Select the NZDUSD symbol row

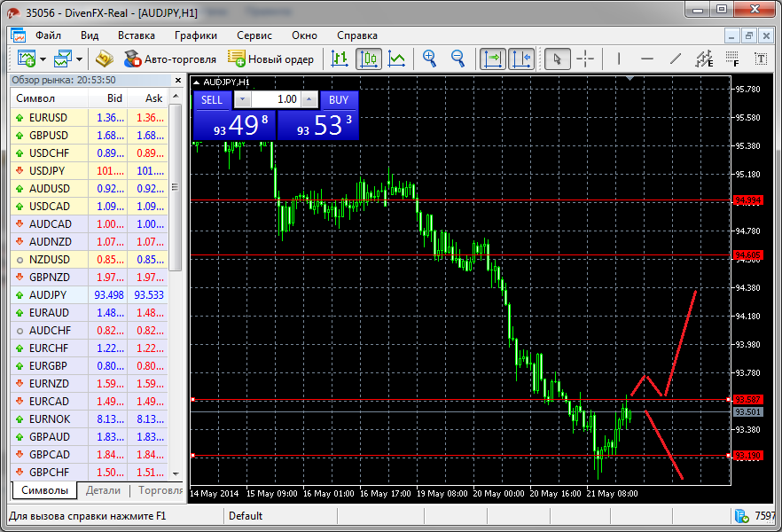click(x=90, y=260)
